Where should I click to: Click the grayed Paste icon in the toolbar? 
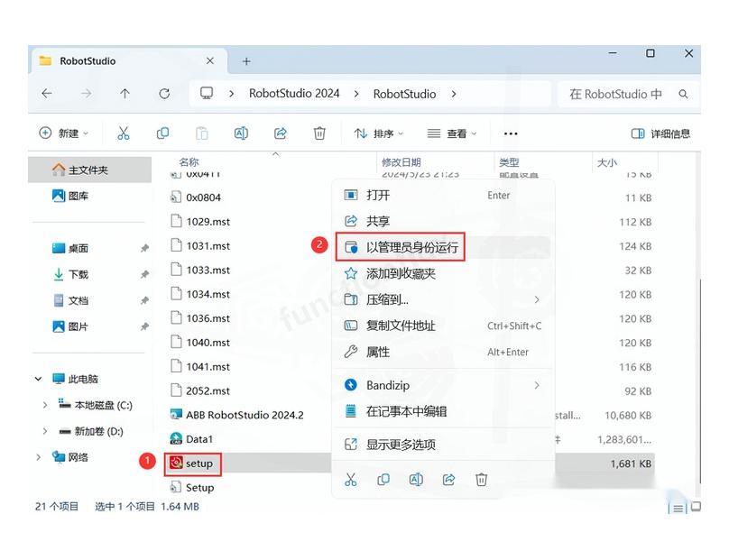(x=202, y=133)
